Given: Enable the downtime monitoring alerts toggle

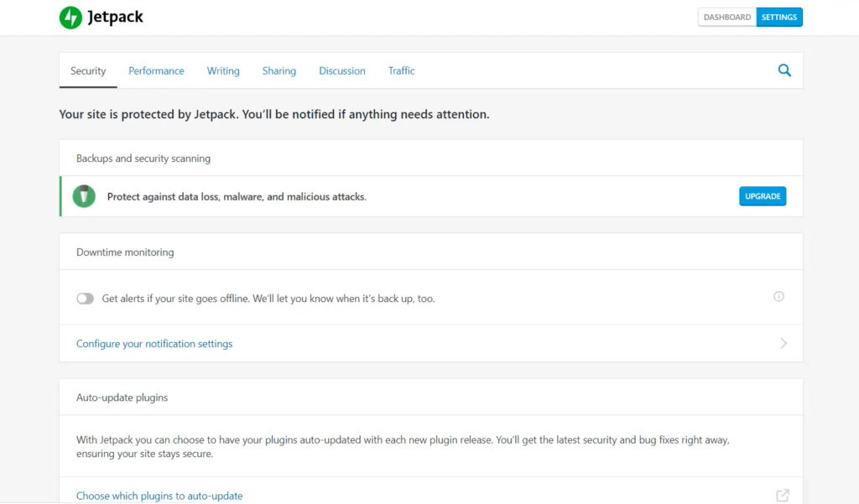Looking at the screenshot, I should (x=85, y=299).
